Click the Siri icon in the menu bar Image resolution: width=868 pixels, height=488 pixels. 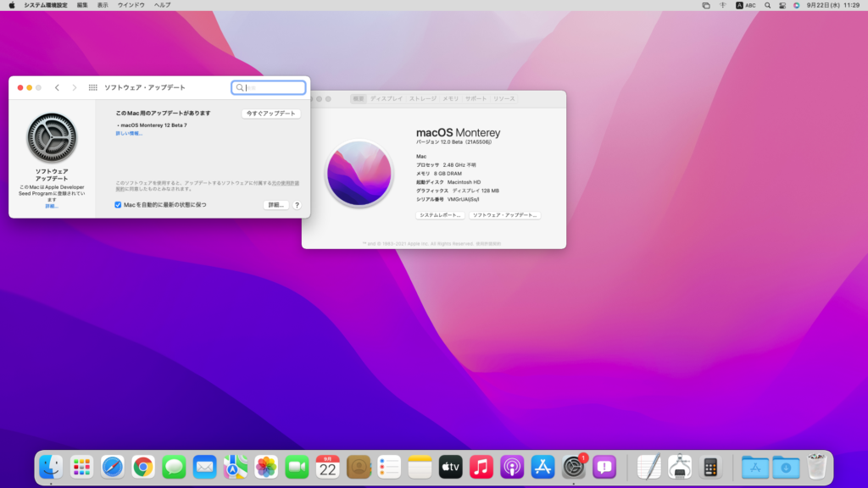[796, 5]
